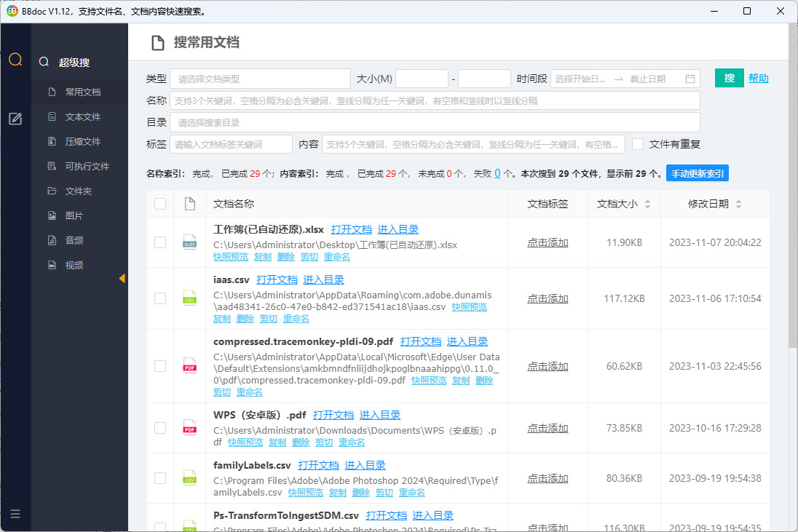
Task: Click the failed count 0 link
Action: click(x=497, y=173)
